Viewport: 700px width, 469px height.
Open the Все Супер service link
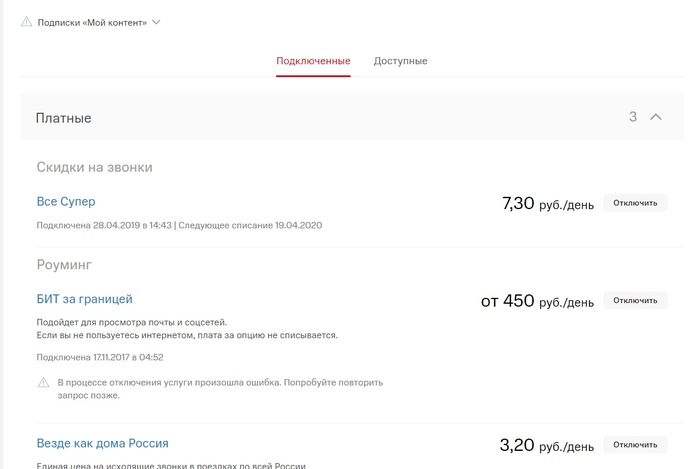click(x=66, y=202)
